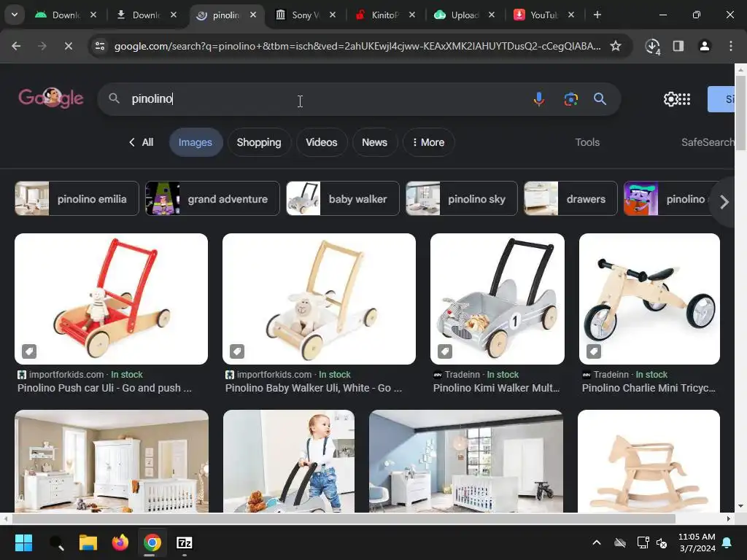Switch to Shopping results tab
The width and height of the screenshot is (747, 560).
point(259,142)
